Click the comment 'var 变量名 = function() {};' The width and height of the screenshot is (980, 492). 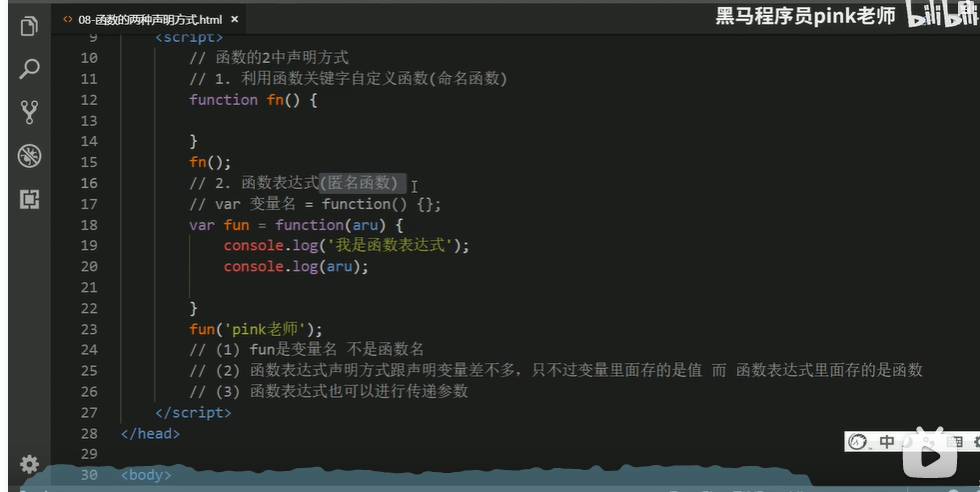[315, 204]
